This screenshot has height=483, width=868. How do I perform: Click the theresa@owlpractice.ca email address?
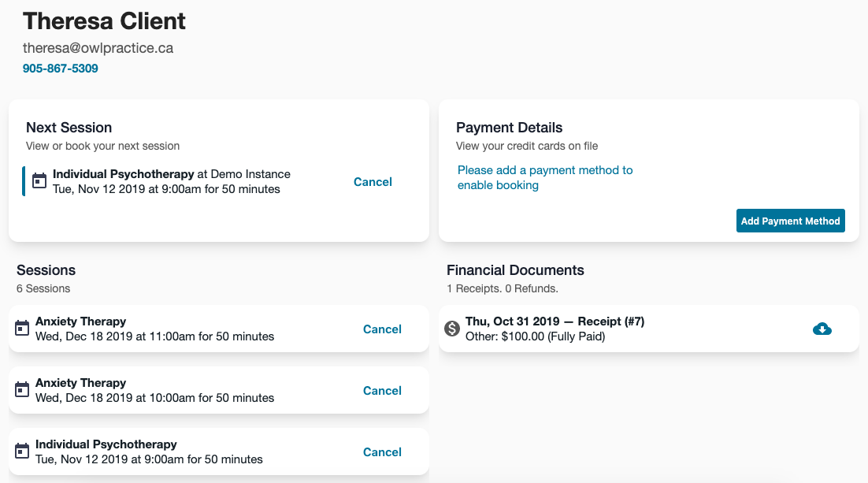pyautogui.click(x=98, y=48)
